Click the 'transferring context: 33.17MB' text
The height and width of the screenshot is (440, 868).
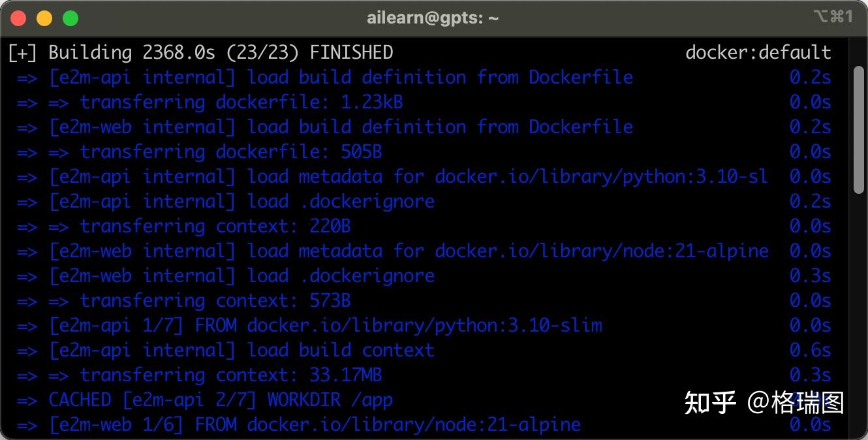(230, 375)
